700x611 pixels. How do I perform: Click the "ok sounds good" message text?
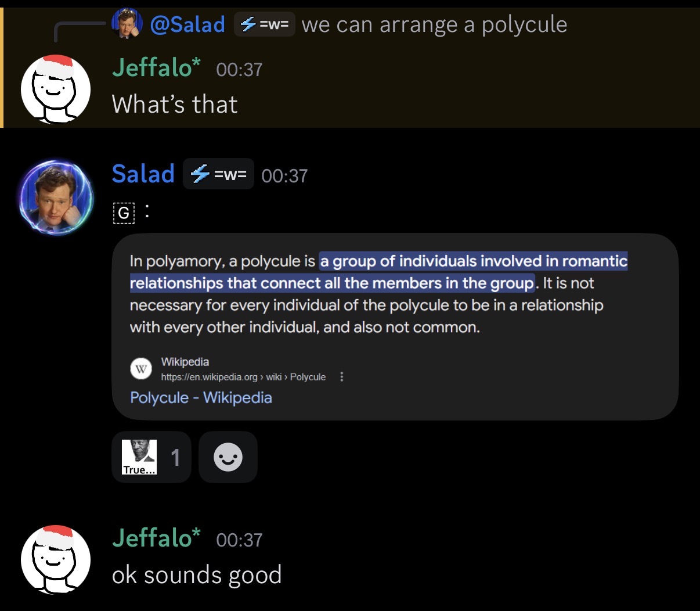197,575
